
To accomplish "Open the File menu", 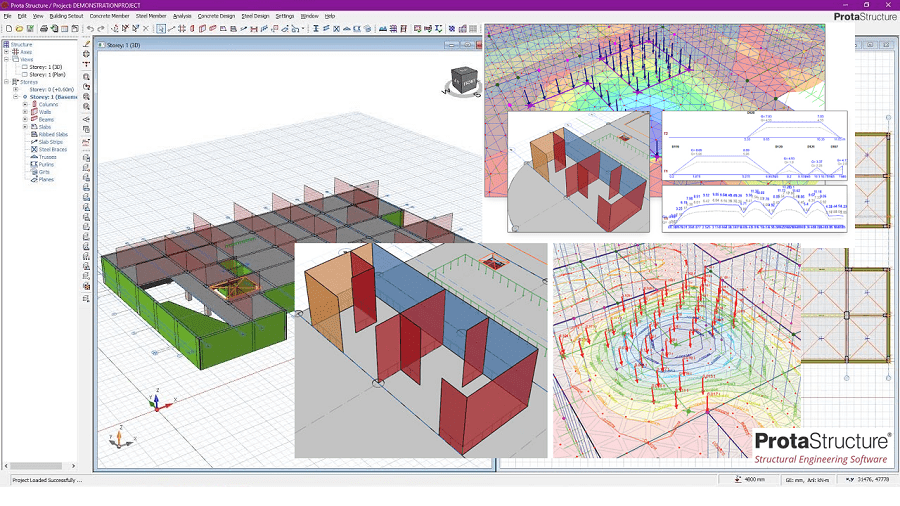I will tap(7, 16).
